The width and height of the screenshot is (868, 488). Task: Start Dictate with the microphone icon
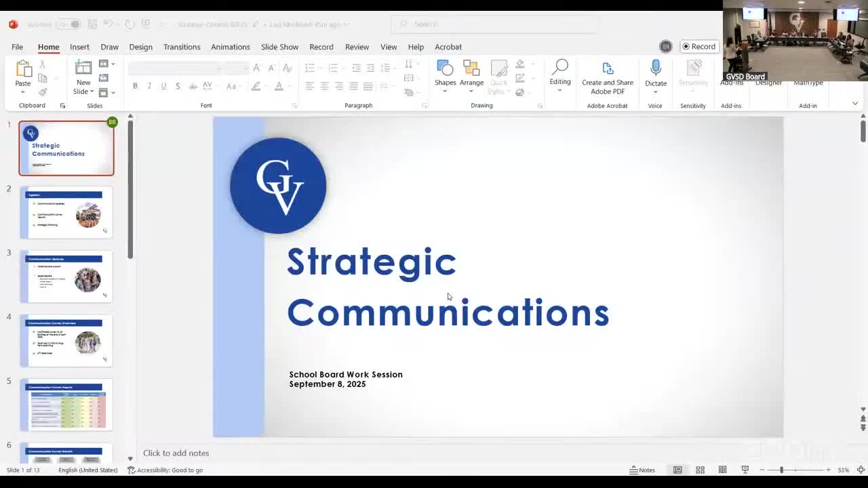[x=655, y=73]
